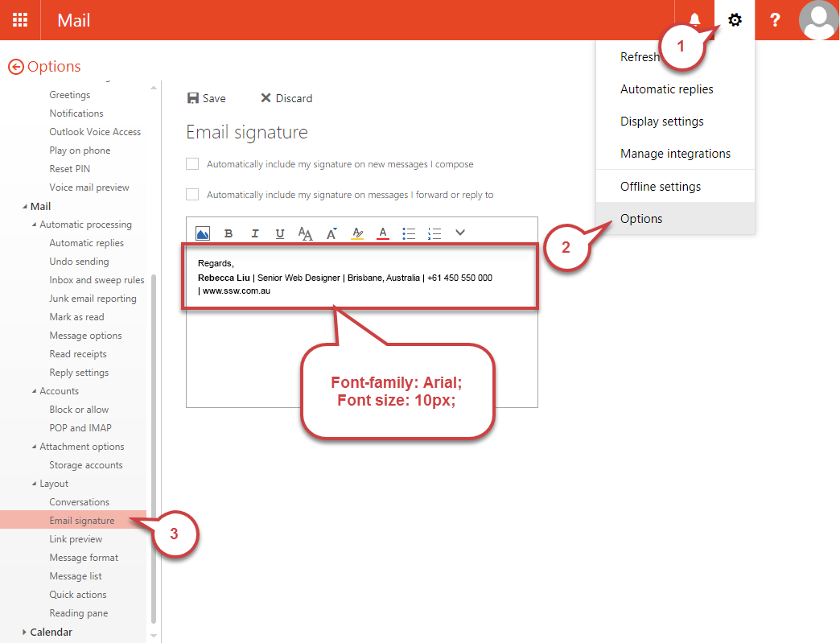Toggle italic formatting in signature editor
Image resolution: width=840 pixels, height=643 pixels.
point(255,233)
